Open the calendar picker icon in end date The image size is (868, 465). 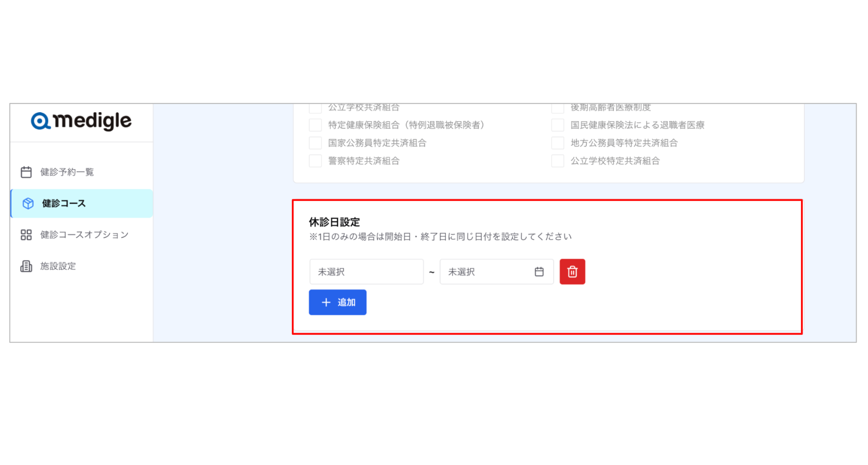tap(539, 271)
